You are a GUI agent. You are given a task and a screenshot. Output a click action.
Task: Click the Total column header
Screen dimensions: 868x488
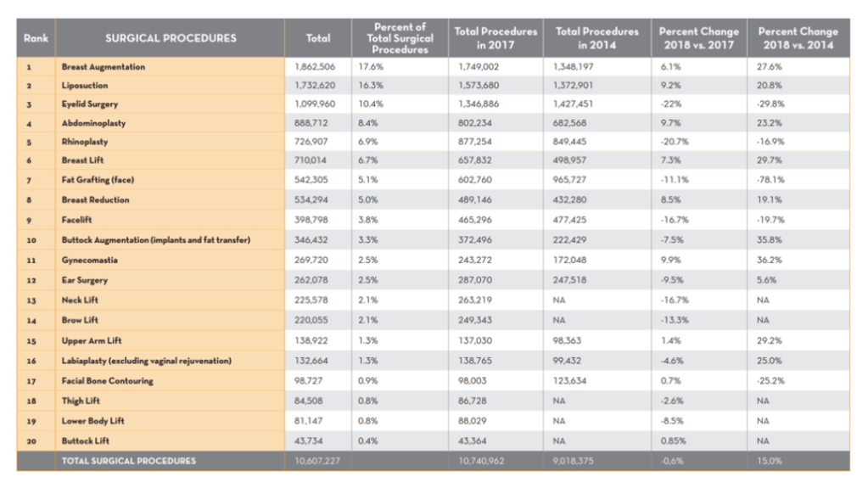coord(318,38)
